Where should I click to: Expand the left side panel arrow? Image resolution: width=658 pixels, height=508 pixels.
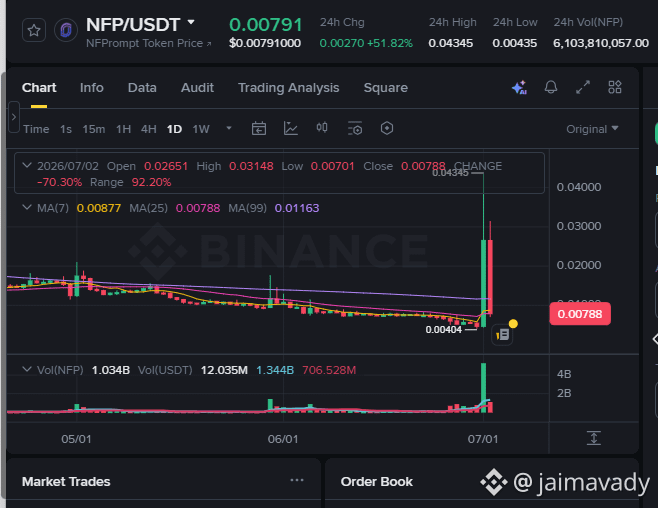tap(14, 117)
